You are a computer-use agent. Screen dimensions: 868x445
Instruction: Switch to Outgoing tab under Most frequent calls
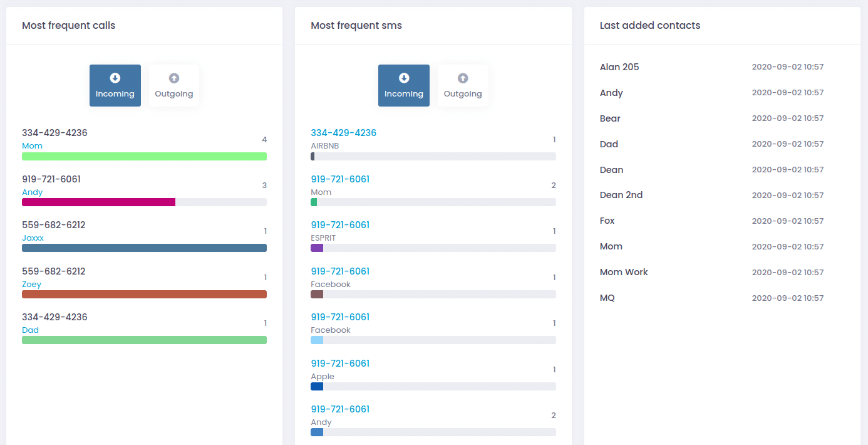[174, 85]
